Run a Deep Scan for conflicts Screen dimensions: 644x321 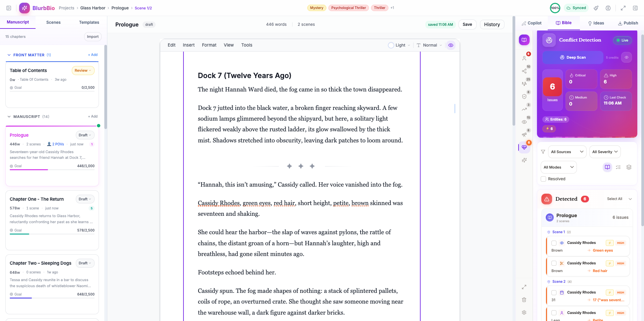[572, 57]
